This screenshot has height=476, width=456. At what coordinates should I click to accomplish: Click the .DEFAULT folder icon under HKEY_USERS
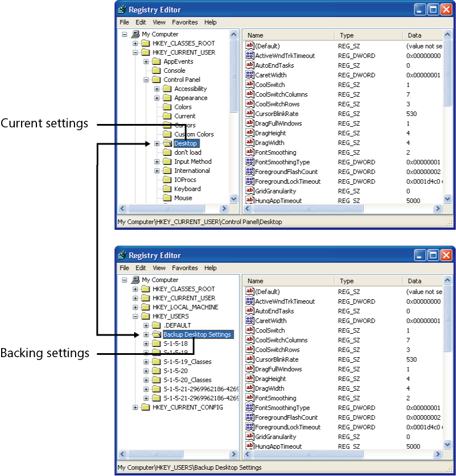pos(156,325)
